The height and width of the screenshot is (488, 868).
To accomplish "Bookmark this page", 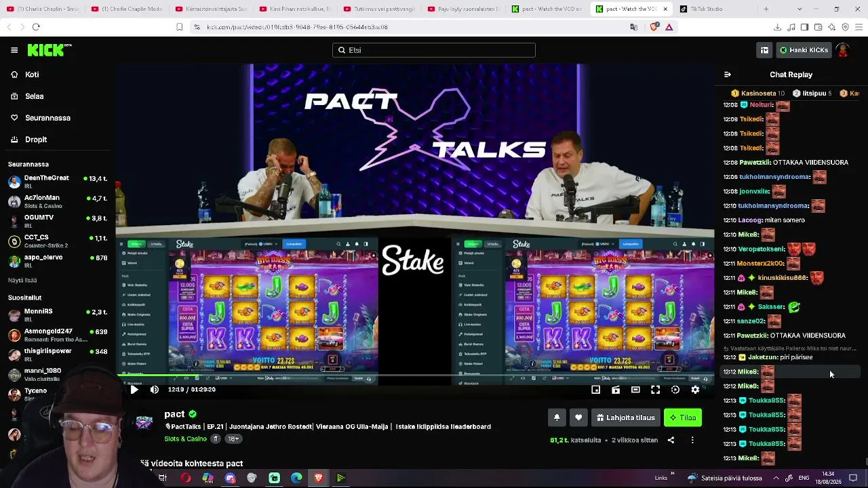I will (x=179, y=27).
